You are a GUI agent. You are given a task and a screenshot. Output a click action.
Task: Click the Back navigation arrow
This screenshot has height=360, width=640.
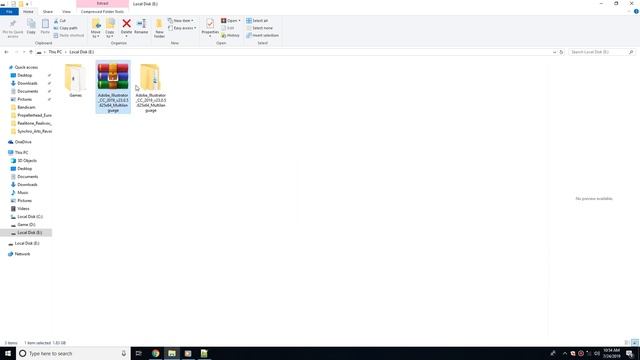pos(6,52)
